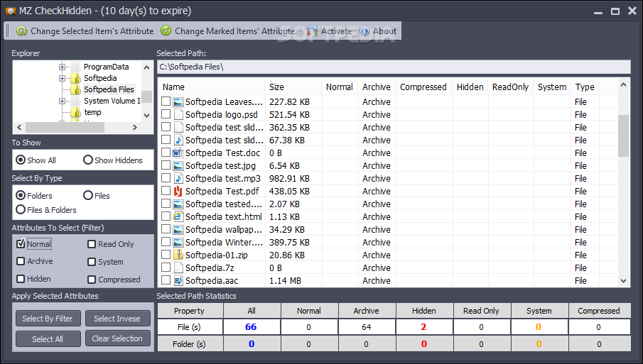
Task: Mark the Softpedia logo.psd checkbox
Action: point(166,114)
